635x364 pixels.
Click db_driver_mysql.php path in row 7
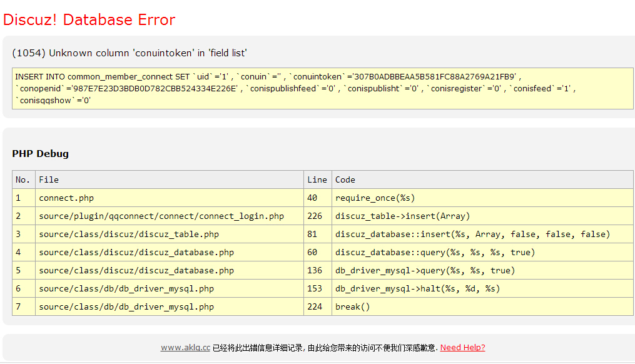point(170,306)
